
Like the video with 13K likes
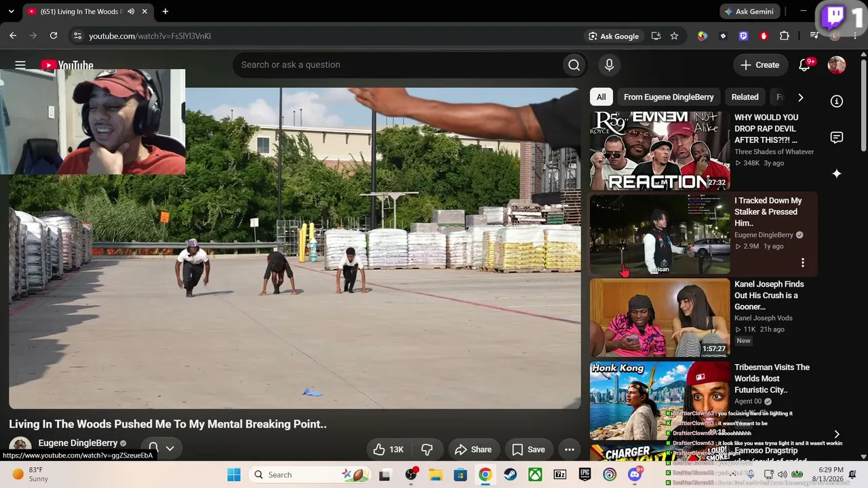tap(389, 449)
